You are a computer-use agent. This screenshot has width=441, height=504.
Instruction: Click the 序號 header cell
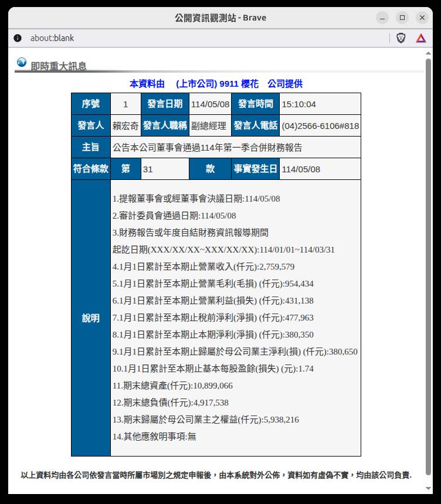click(91, 104)
